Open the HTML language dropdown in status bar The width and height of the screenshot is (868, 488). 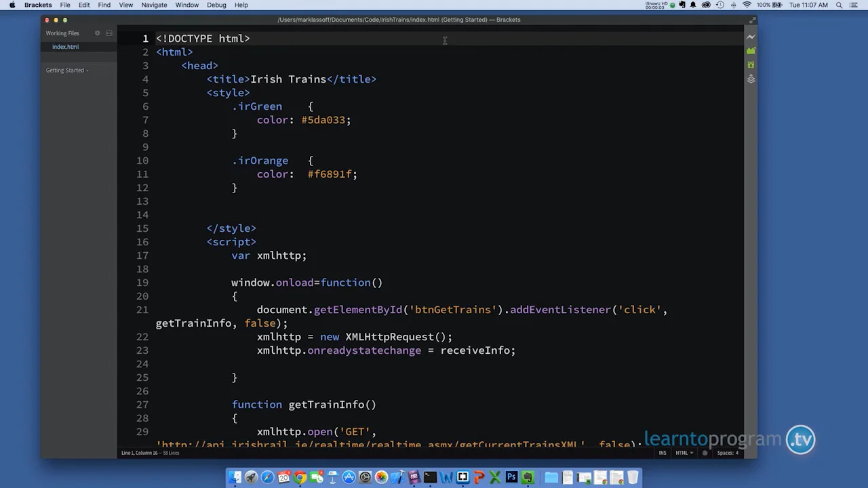(x=684, y=453)
